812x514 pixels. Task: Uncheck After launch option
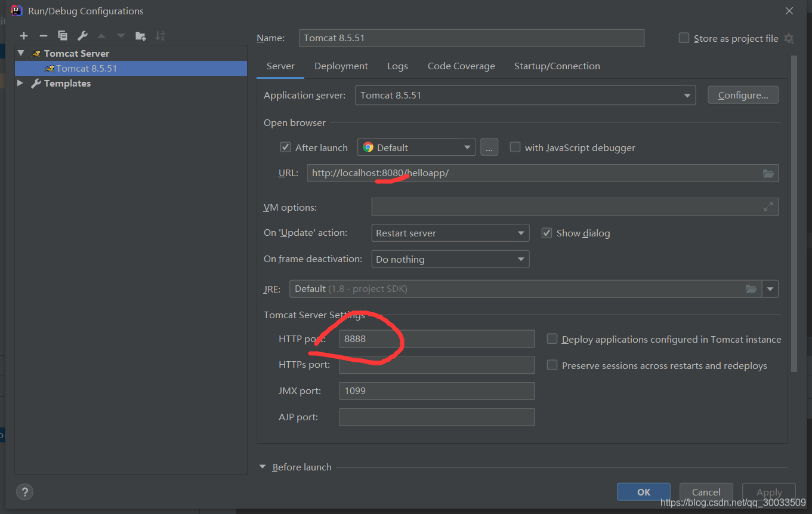285,147
